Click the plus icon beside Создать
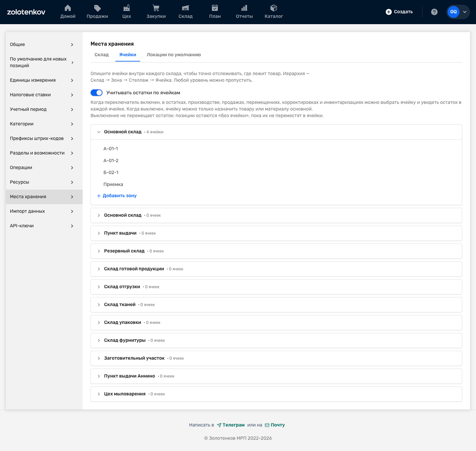This screenshot has height=451, width=476. (x=389, y=12)
